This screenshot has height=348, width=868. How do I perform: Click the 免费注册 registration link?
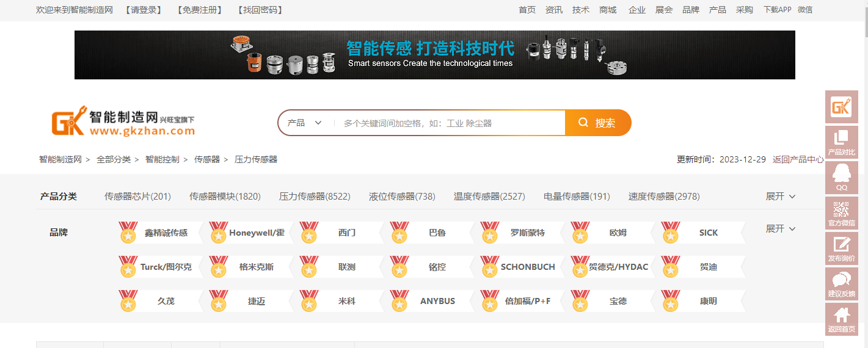(199, 10)
